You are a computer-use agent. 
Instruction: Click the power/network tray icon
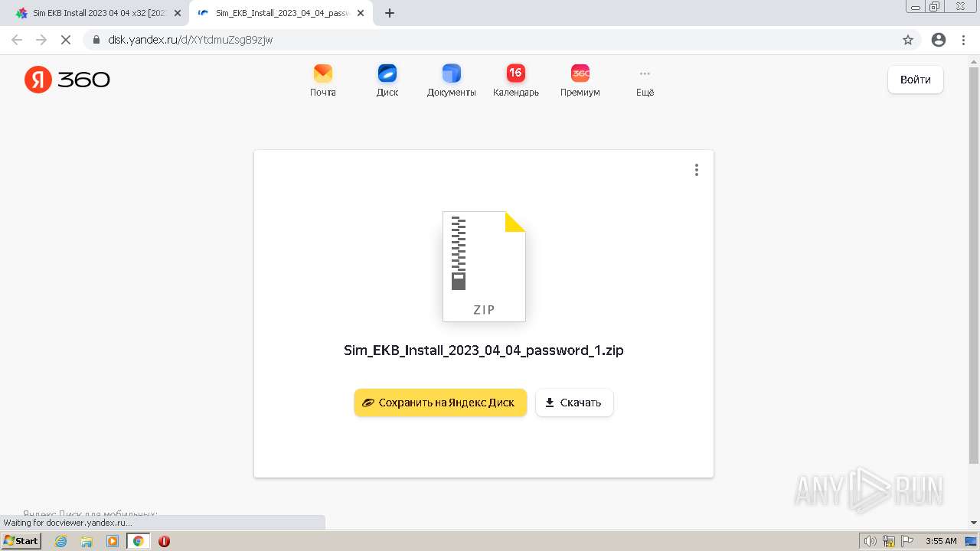click(x=889, y=541)
